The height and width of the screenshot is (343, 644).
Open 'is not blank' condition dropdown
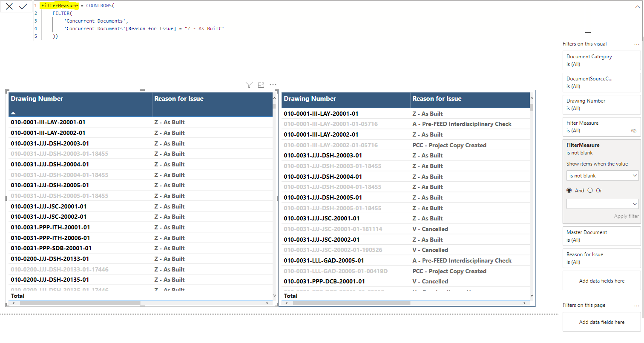click(x=602, y=175)
